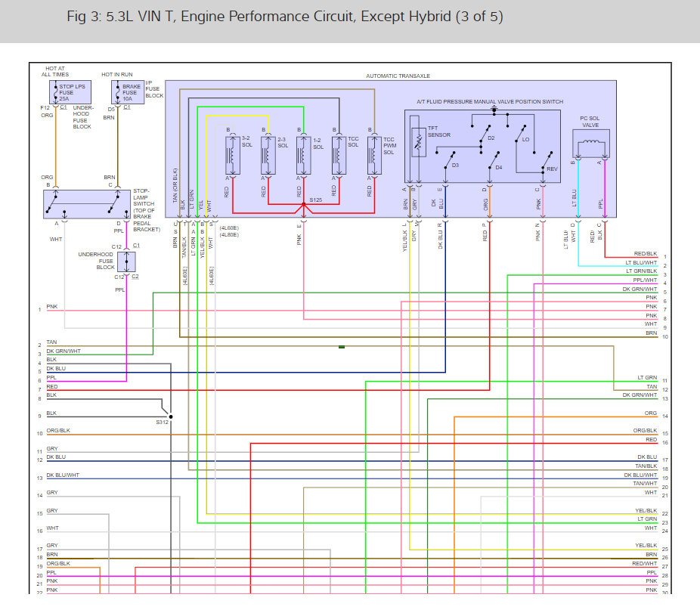Image resolution: width=700 pixels, height=613 pixels.
Task: Click 'LT GRN/BLK' label at right terminal 3
Action: [642, 271]
